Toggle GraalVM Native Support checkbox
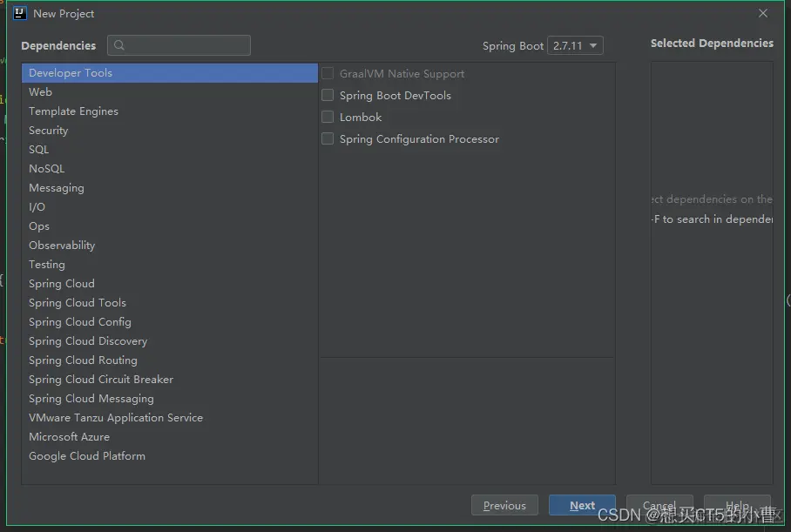This screenshot has width=791, height=532. coord(328,74)
